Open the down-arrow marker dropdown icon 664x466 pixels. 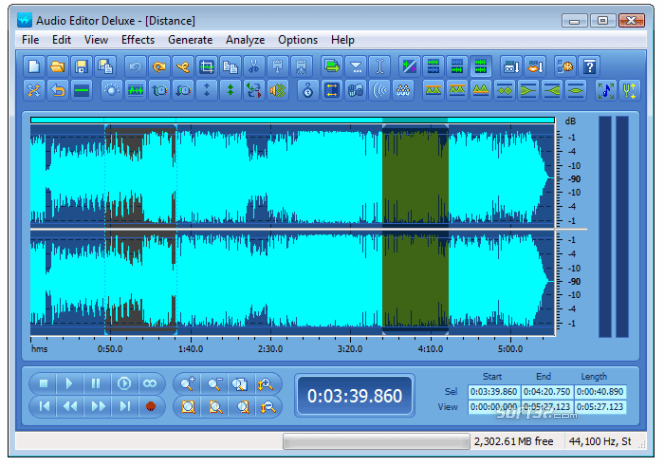[x=356, y=67]
